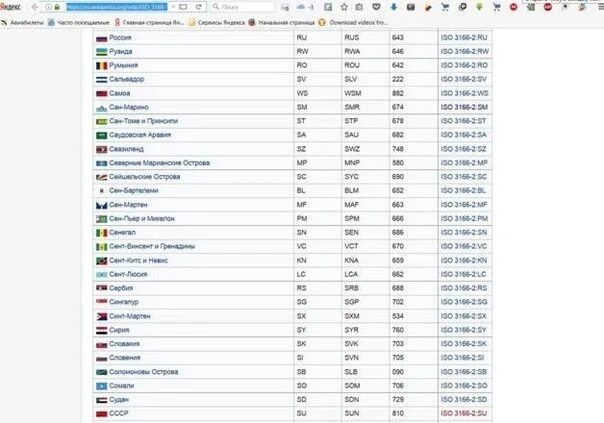Click the reload page icon
Viewport: 604px width, 423px height.
coord(199,7)
